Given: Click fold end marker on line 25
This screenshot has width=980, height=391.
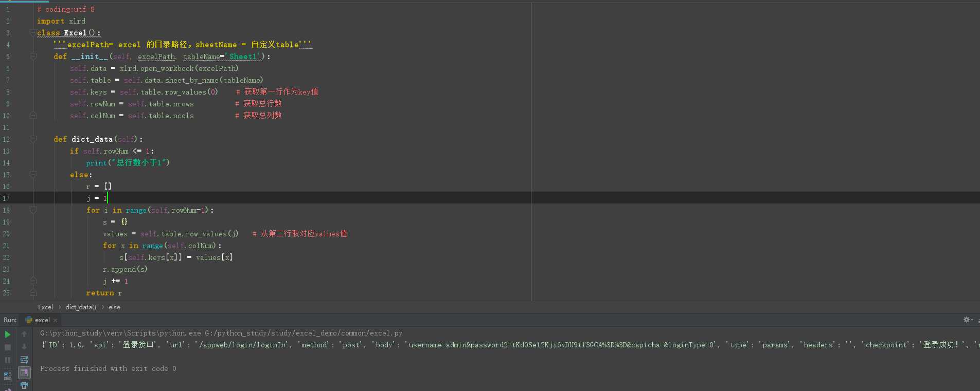Looking at the screenshot, I should tap(33, 293).
